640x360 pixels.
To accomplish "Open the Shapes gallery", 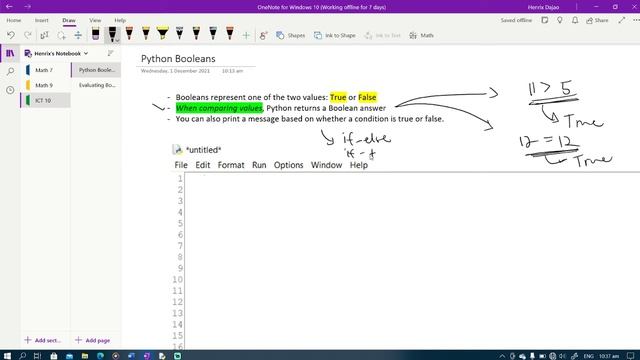I will 291,36.
